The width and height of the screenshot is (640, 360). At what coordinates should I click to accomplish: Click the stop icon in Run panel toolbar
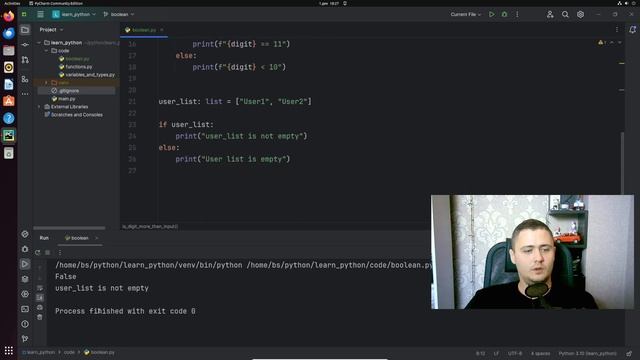point(48,252)
